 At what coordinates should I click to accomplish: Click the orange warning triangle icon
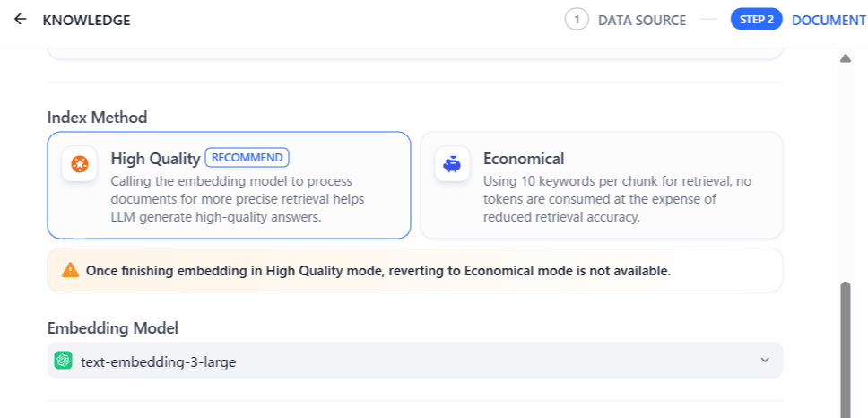click(x=70, y=271)
